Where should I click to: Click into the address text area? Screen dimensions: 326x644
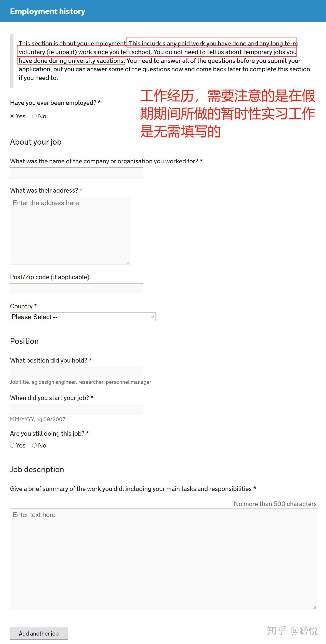pyautogui.click(x=70, y=231)
